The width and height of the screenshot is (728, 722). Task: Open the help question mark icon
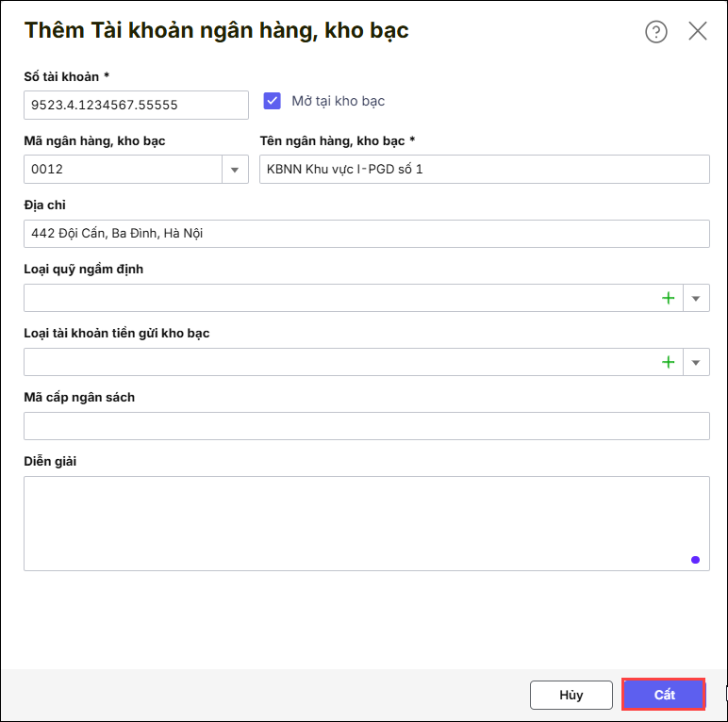pos(655,32)
